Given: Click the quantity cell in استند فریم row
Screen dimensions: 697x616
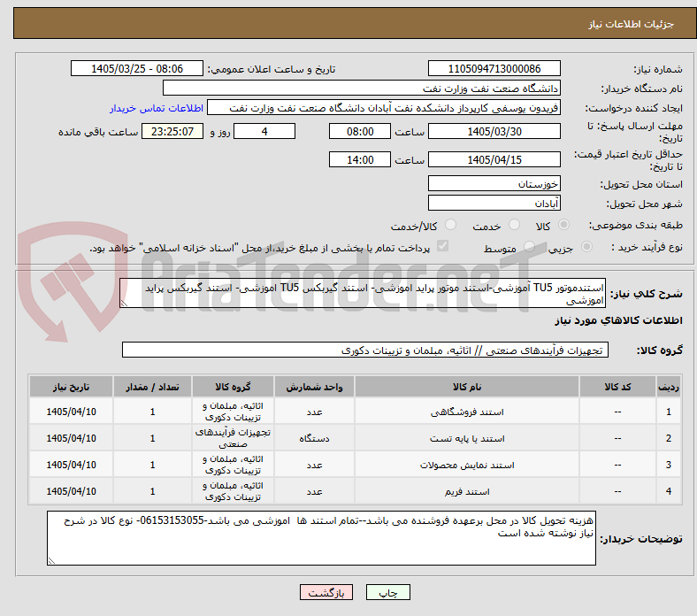Looking at the screenshot, I should [152, 491].
